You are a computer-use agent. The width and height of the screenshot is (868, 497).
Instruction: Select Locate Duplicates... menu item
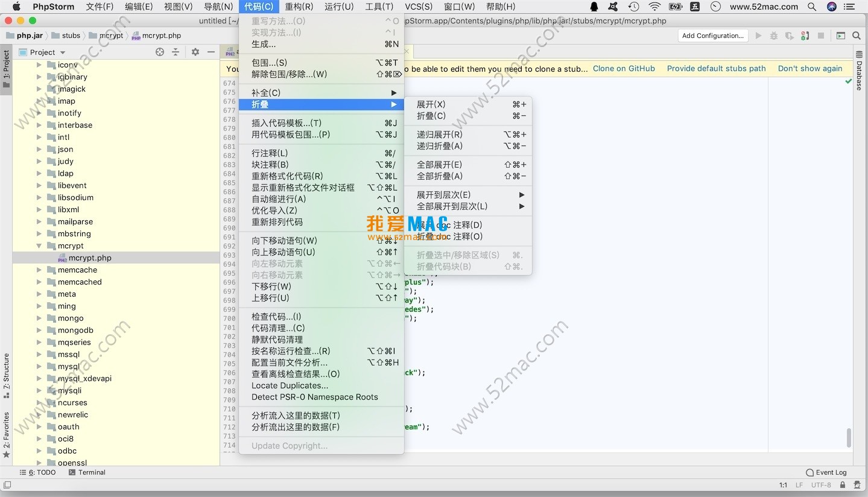point(322,385)
